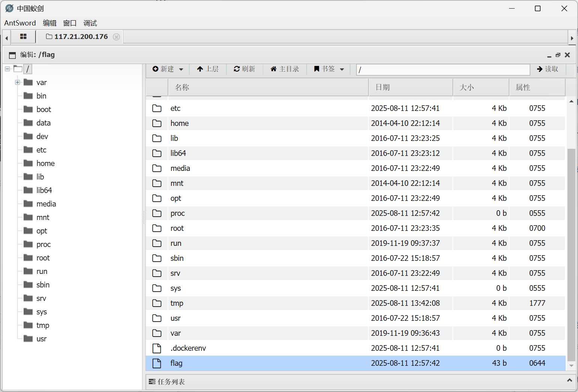Collapse the root / tree node
This screenshot has height=392, width=578.
pyautogui.click(x=7, y=69)
